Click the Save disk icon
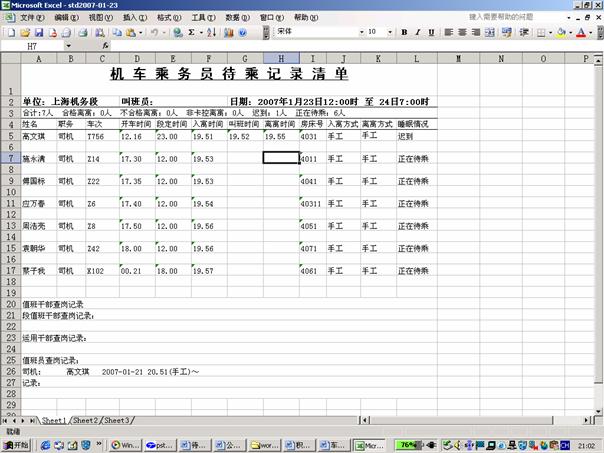 pos(36,32)
